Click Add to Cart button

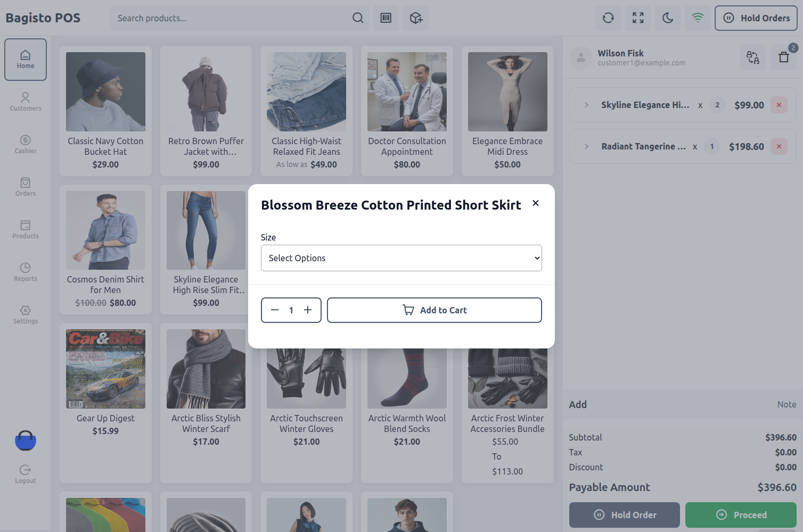click(x=435, y=310)
